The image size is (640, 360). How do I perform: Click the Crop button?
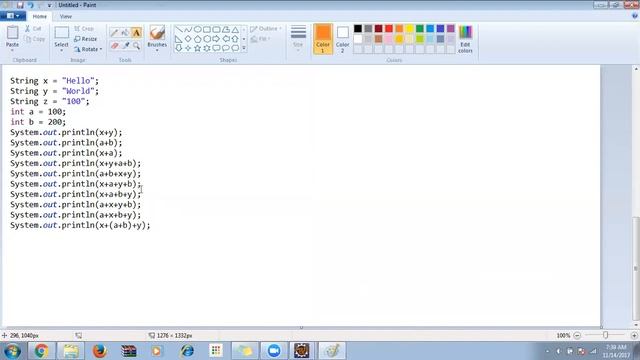pyautogui.click(x=84, y=29)
